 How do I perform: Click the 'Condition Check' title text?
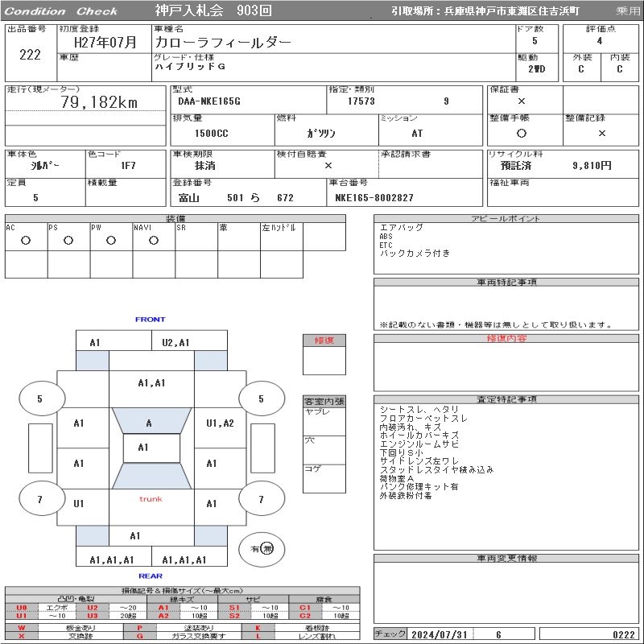(61, 11)
